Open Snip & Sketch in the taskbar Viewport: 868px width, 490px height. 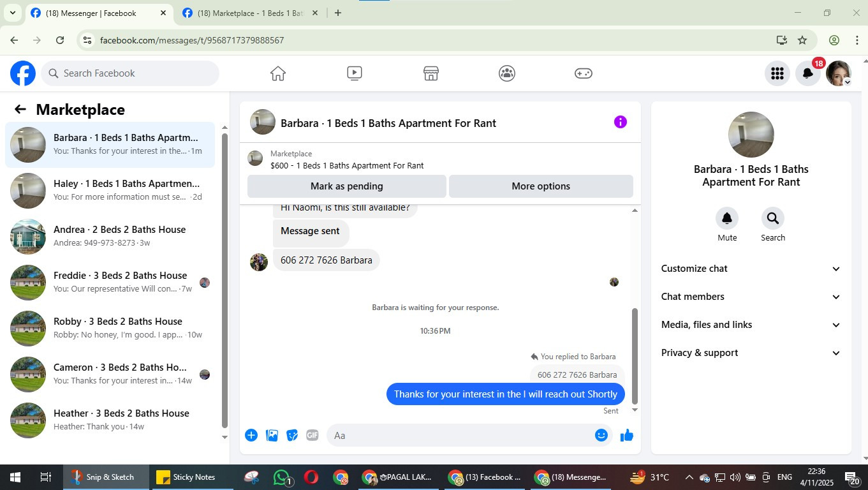coord(106,477)
